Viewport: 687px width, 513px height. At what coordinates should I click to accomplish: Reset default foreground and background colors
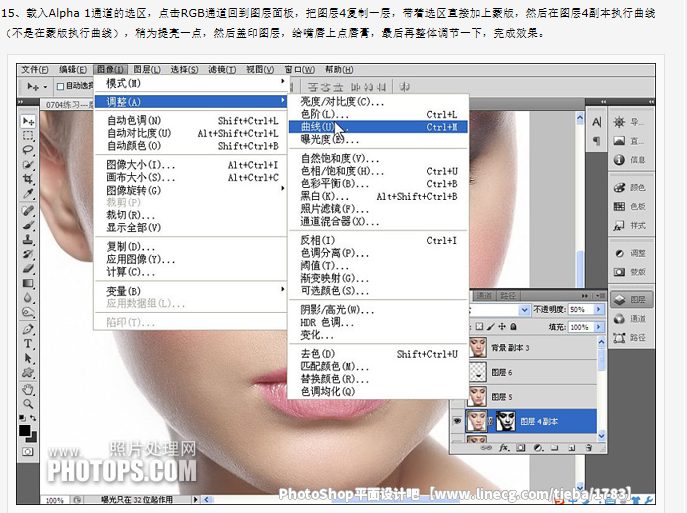point(23,418)
